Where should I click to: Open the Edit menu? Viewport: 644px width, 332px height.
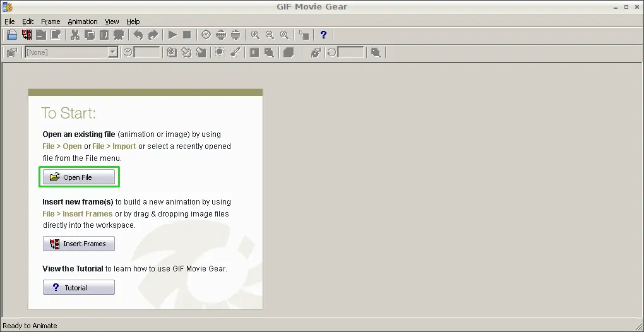[x=28, y=21]
